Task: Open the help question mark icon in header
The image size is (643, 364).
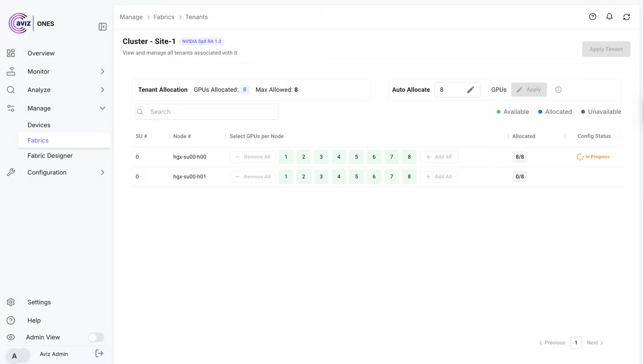Action: click(x=592, y=17)
